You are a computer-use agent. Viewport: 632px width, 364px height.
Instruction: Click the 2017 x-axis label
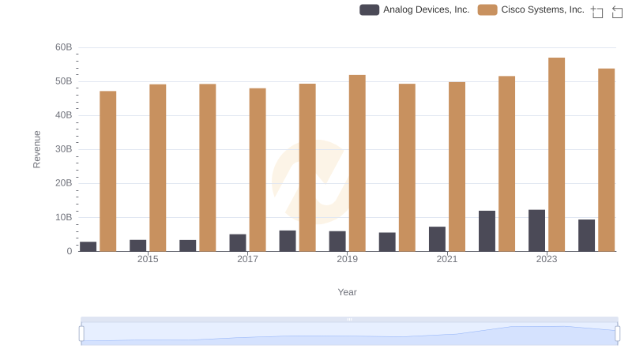[x=247, y=259]
